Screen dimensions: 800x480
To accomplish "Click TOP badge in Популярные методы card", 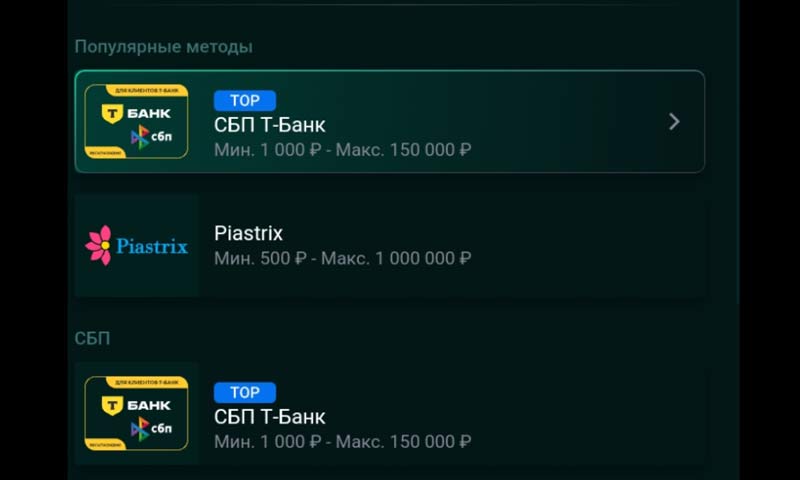I will [244, 100].
